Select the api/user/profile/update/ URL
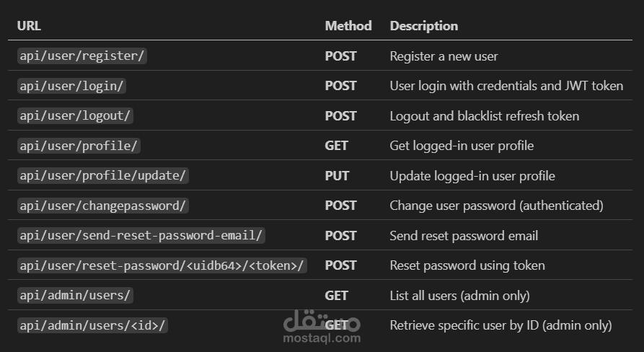The width and height of the screenshot is (644, 352). (104, 176)
